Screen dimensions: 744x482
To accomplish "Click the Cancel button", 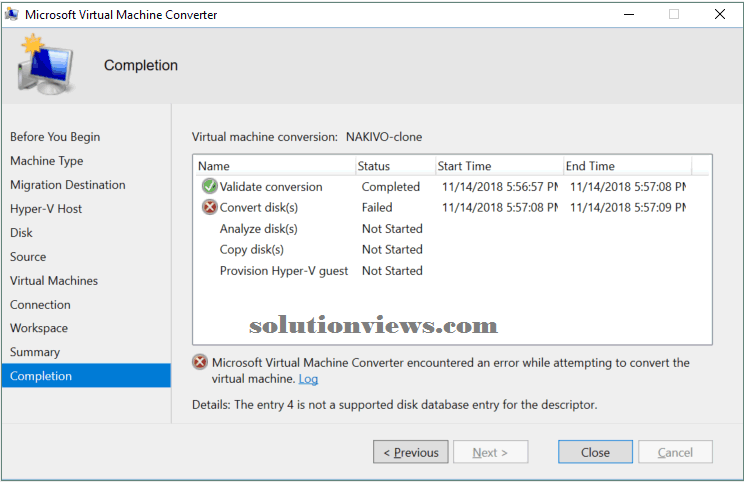I will click(675, 452).
